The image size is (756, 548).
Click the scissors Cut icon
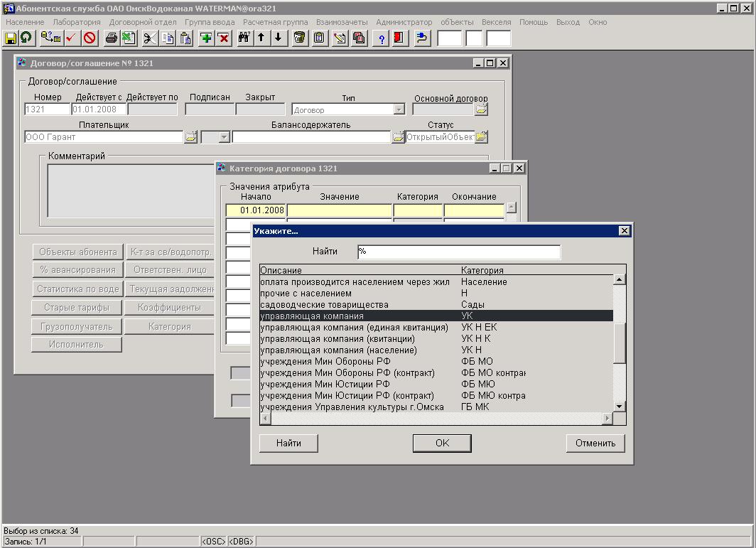[149, 38]
